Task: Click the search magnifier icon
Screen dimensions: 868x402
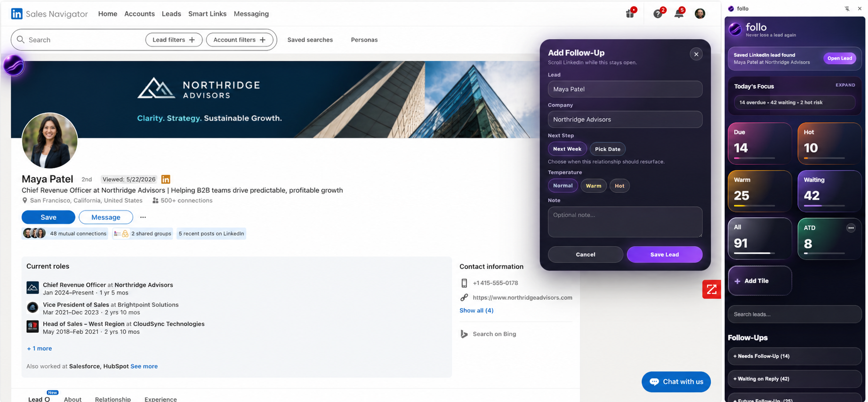Action: (21, 40)
